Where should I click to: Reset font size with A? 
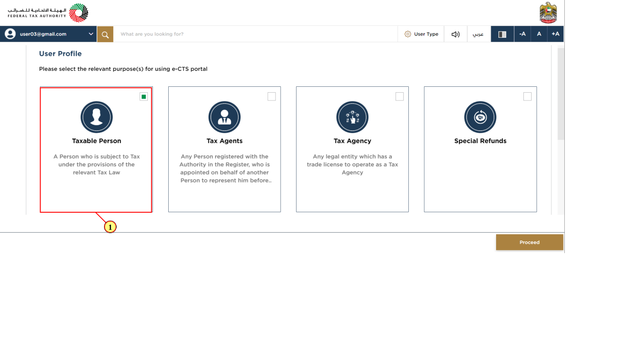tap(539, 34)
